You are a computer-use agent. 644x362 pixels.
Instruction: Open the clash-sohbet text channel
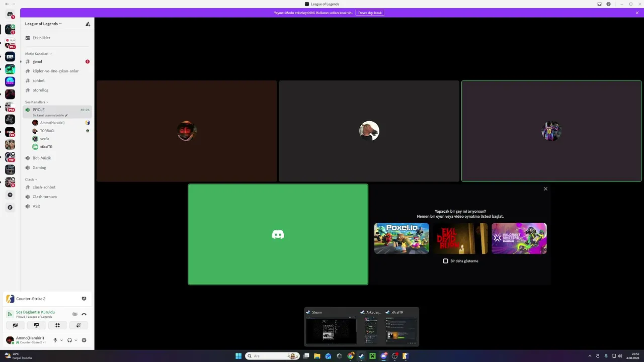pyautogui.click(x=57, y=187)
